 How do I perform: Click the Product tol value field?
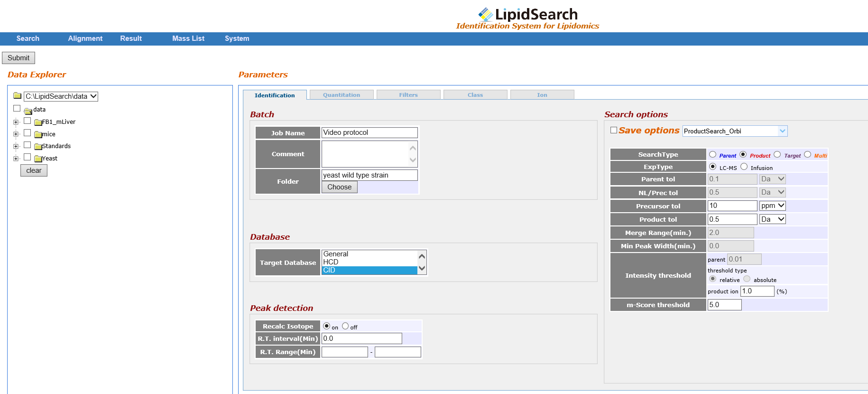[732, 219]
